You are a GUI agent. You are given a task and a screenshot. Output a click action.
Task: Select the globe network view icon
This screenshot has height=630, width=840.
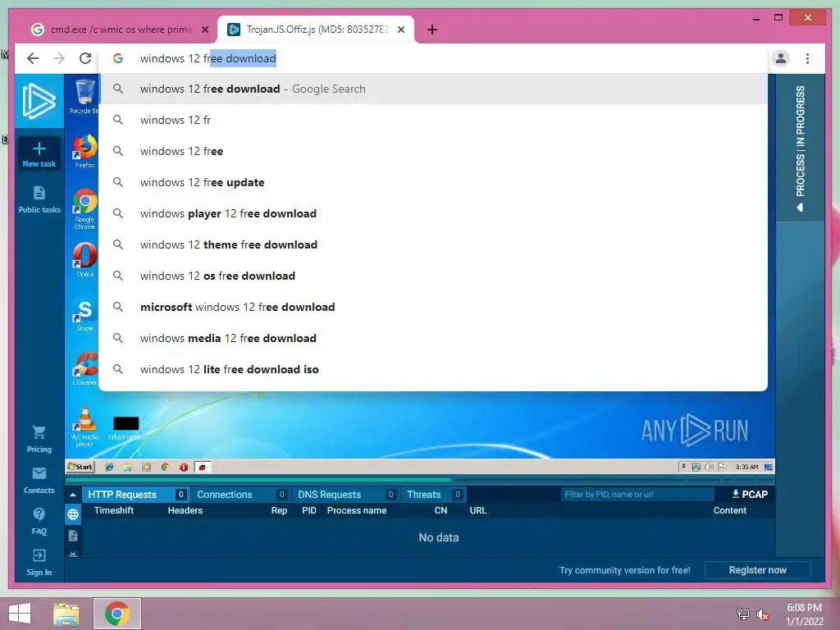(x=73, y=515)
